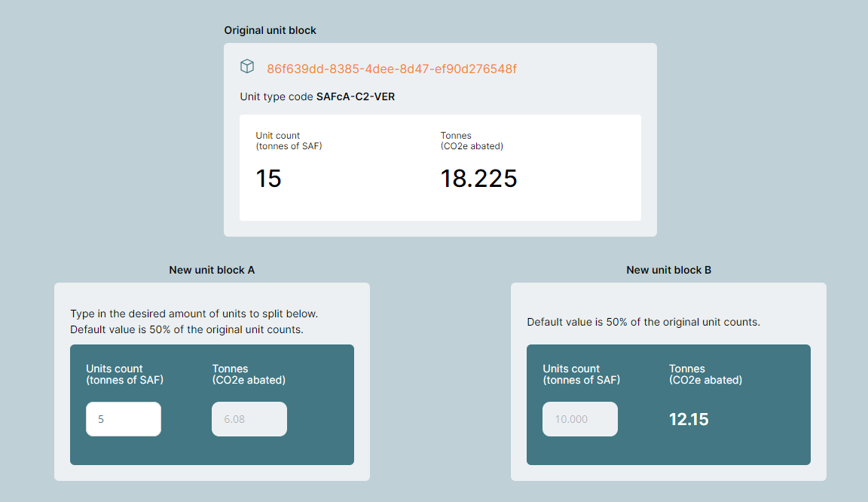Screen dimensions: 868x502
Task: Click the "New unit block A" heading
Action: pyautogui.click(x=212, y=270)
